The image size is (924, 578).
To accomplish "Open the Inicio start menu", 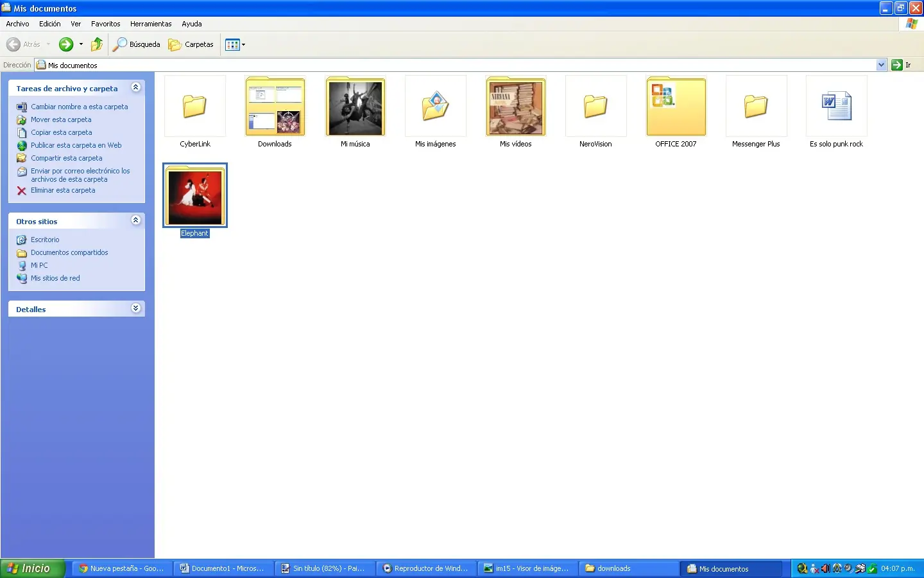I will click(33, 568).
